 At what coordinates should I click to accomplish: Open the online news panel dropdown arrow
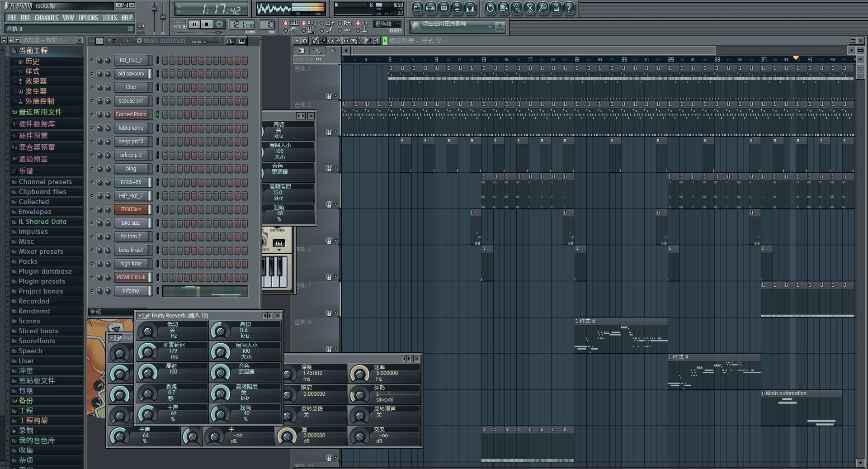(x=490, y=27)
